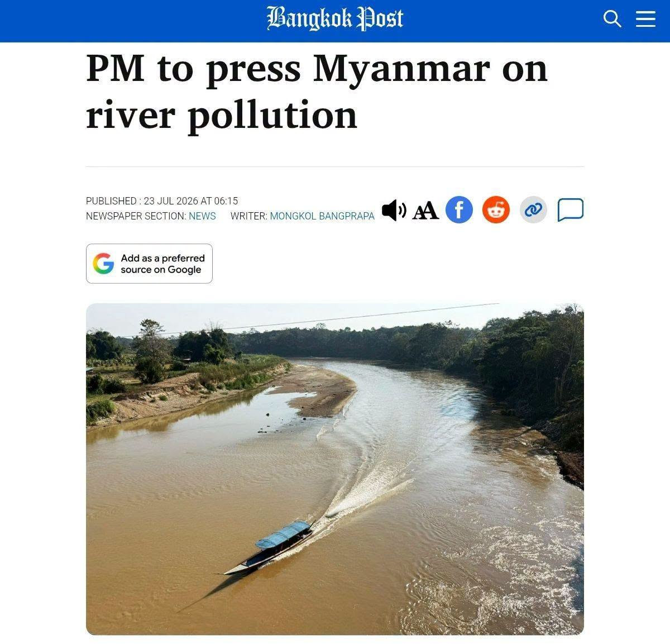670x644 pixels.
Task: Click the NEWSPAPER SECTION label
Action: click(136, 216)
